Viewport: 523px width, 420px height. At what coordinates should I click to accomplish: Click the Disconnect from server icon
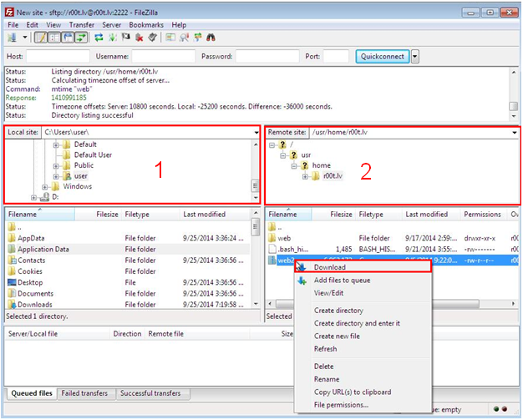coord(140,38)
